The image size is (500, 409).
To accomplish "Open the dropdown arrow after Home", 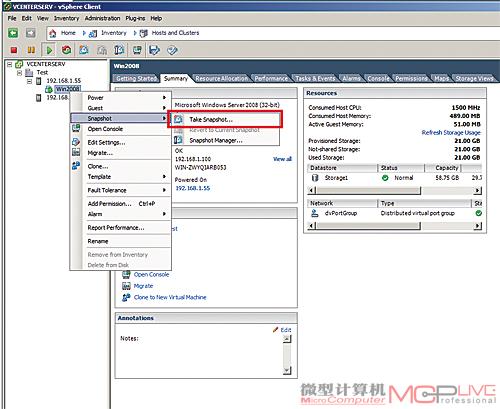I will [x=84, y=33].
